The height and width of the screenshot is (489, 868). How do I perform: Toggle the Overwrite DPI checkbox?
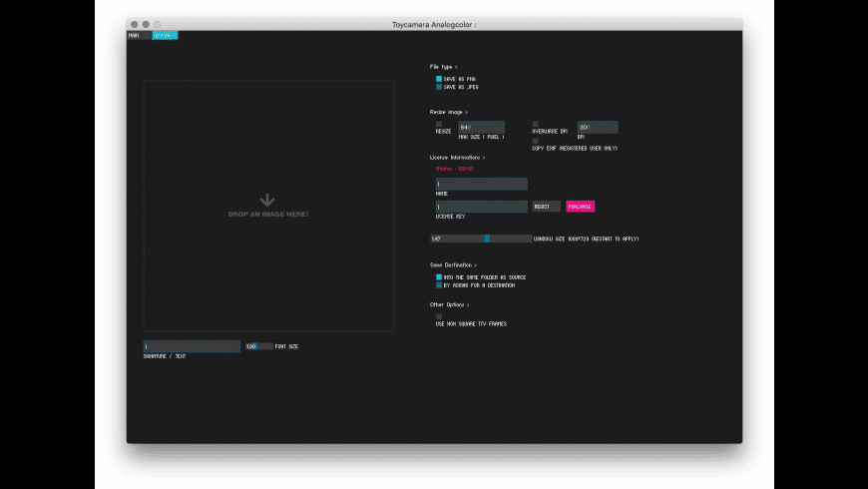point(536,124)
